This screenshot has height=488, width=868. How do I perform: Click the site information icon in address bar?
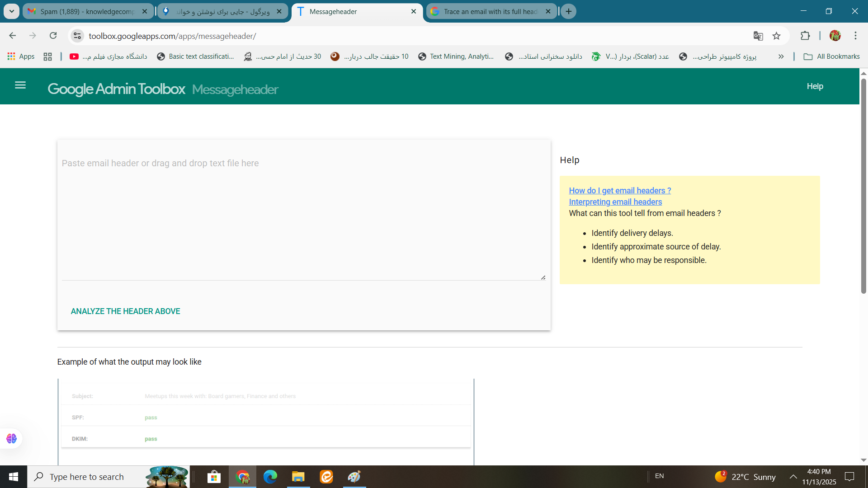[x=77, y=36]
